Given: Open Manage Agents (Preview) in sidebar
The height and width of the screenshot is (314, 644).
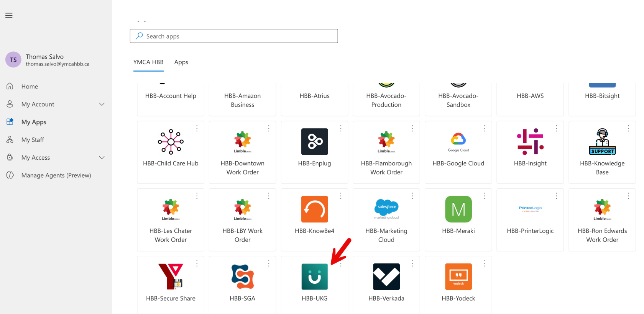Looking at the screenshot, I should [56, 175].
